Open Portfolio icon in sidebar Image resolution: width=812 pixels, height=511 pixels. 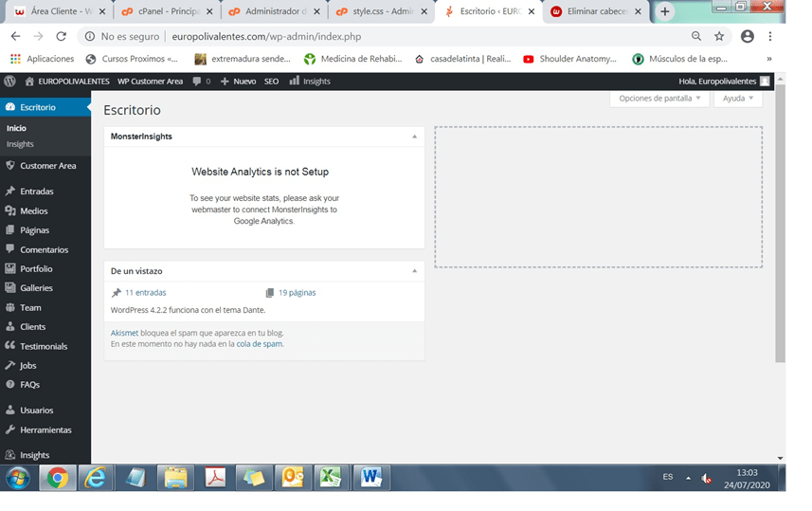tap(9, 268)
